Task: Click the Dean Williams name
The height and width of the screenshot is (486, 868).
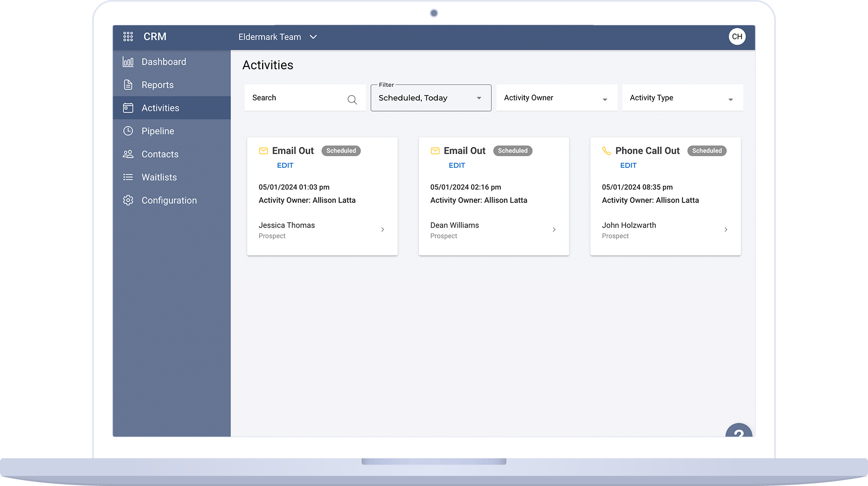Action: 455,225
